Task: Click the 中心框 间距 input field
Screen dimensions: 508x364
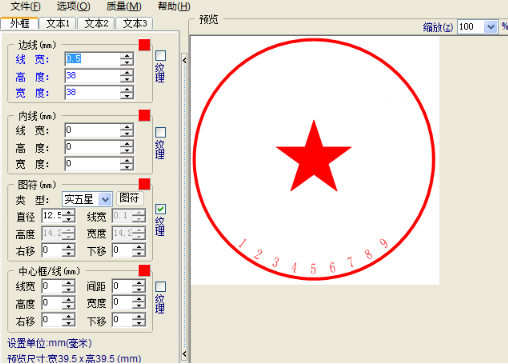Action: click(x=122, y=286)
